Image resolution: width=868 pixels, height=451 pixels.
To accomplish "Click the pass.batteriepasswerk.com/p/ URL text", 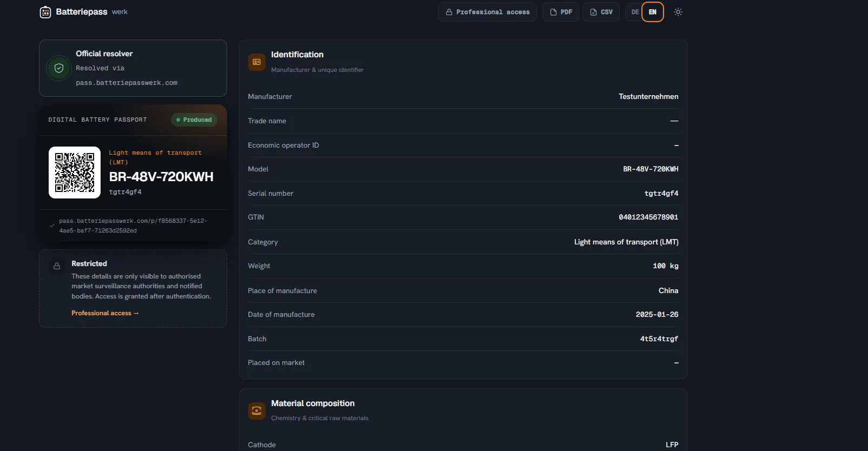I will point(133,225).
